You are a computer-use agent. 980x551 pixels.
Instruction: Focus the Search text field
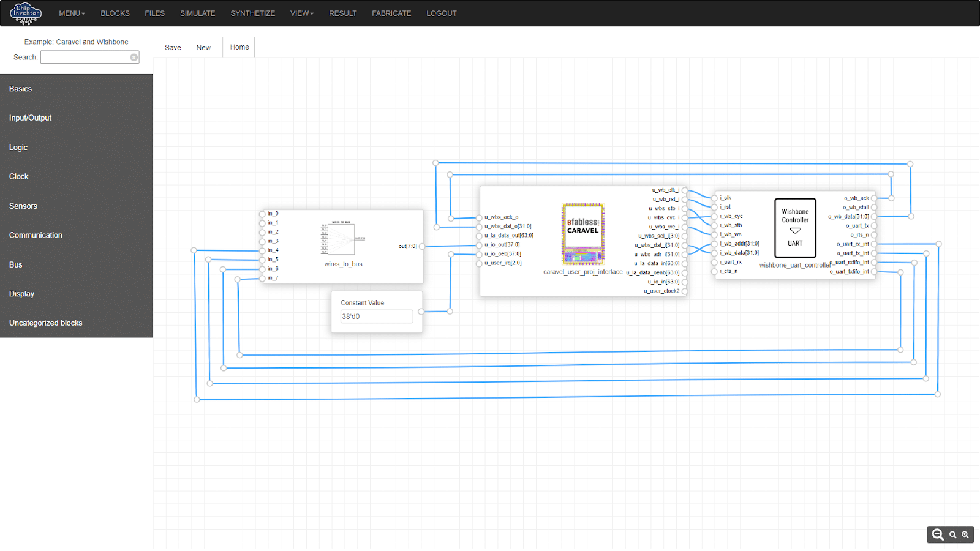click(86, 58)
